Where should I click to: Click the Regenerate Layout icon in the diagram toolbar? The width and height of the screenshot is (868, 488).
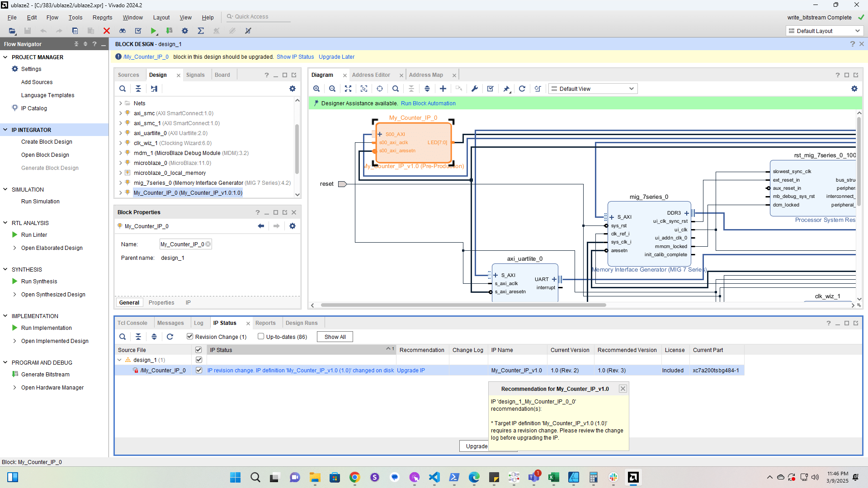click(522, 89)
